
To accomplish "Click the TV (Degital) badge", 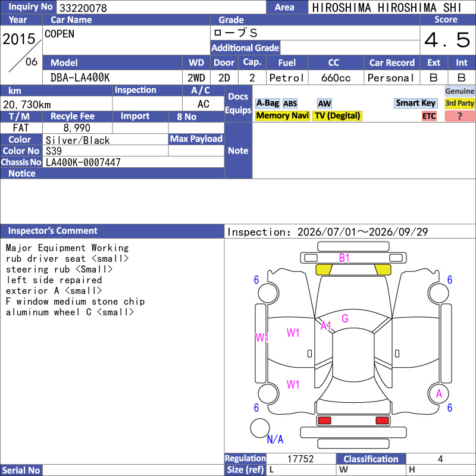I will point(337,116).
